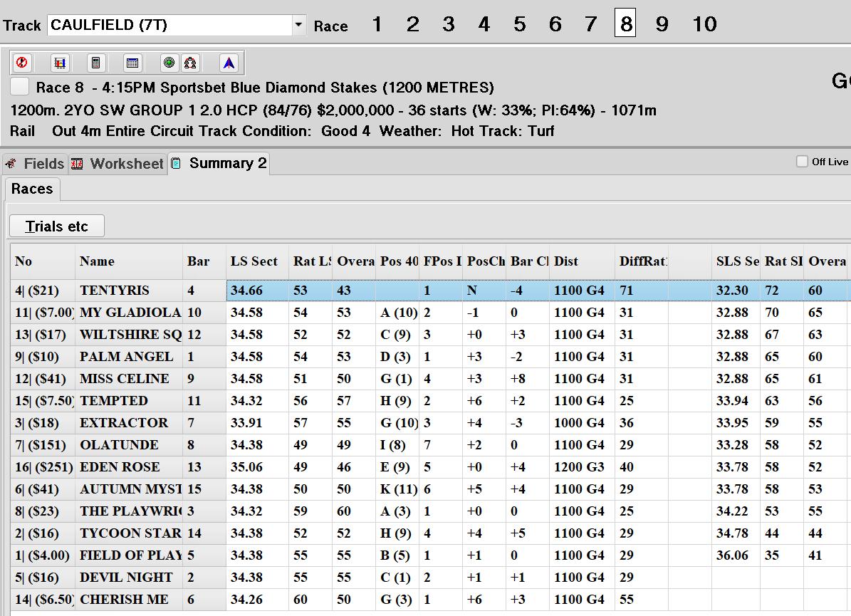Go to Race 1 in race selector
Viewport: 851px width, 616px height.
(x=377, y=24)
